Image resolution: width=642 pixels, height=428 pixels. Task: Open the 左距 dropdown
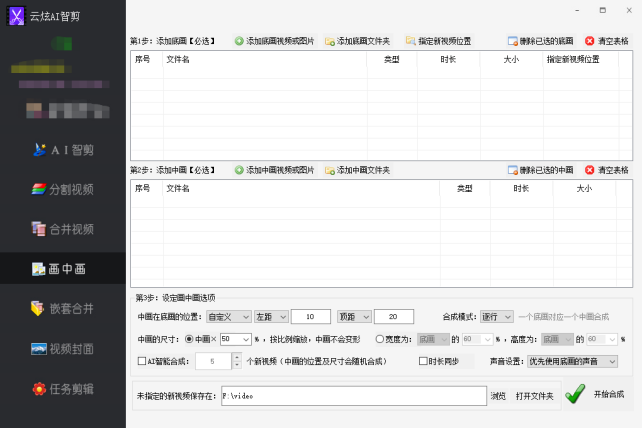pos(271,317)
